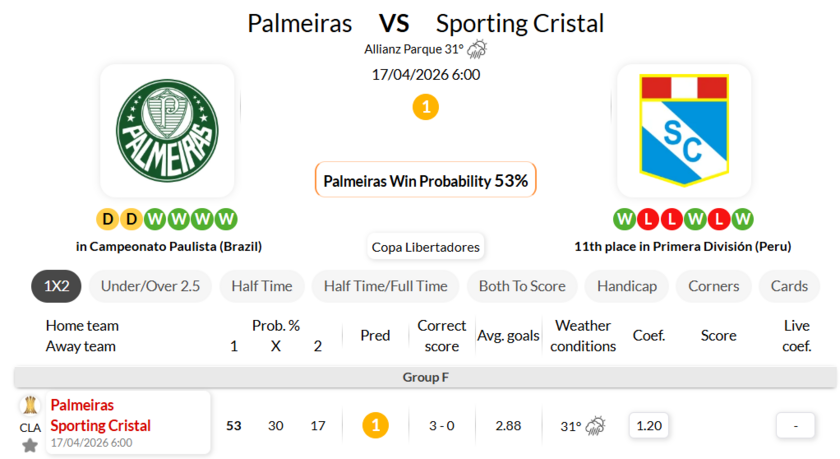Show the Corners tab
Viewport: 840px width, 459px height.
coord(714,286)
